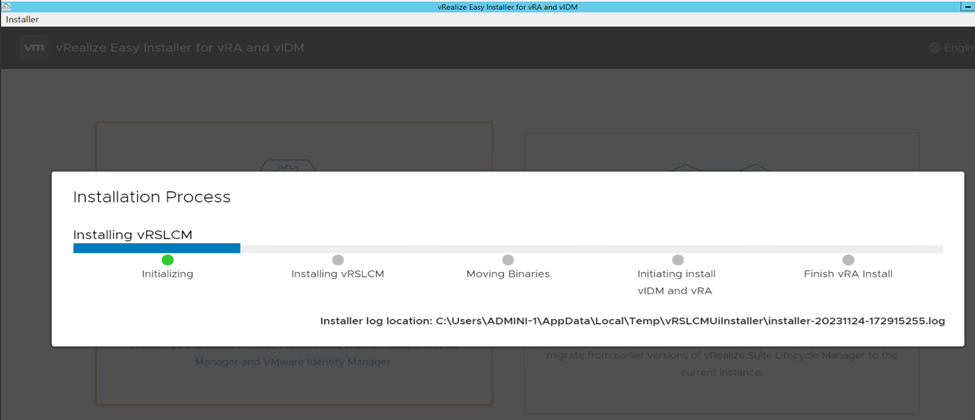The image size is (975, 420).
Task: Select the Installer log location path text
Action: point(690,321)
